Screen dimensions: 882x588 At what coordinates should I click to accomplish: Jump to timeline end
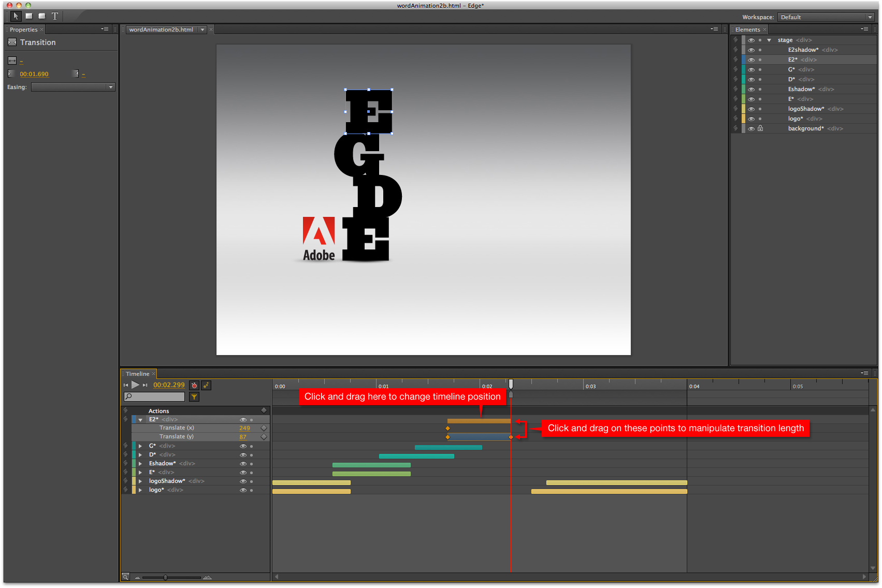point(145,385)
